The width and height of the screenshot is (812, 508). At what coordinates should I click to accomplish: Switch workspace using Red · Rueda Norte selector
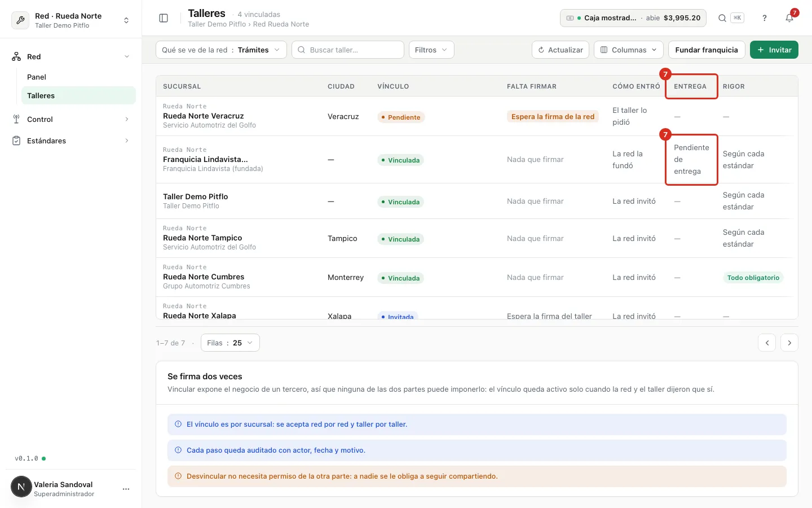pyautogui.click(x=71, y=20)
